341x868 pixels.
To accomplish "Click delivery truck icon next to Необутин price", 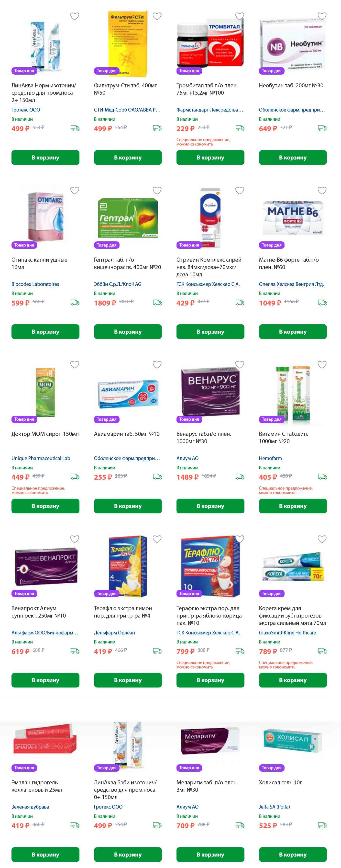I will point(322,128).
